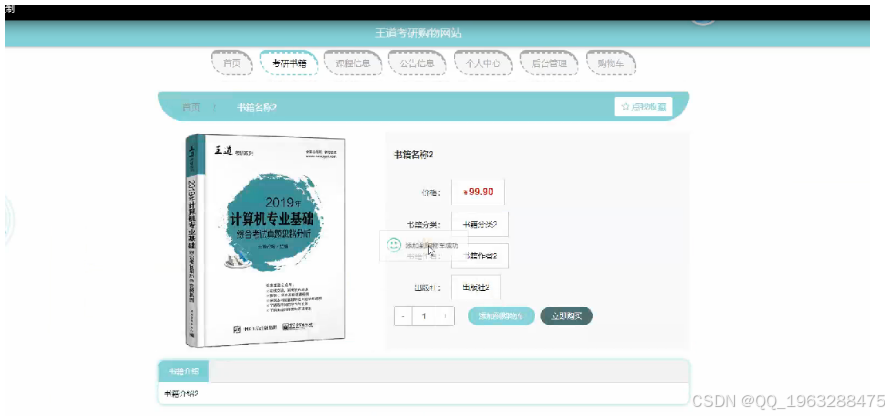889x416 pixels.
Task: Click the 书籍分类2 category value
Action: [480, 224]
